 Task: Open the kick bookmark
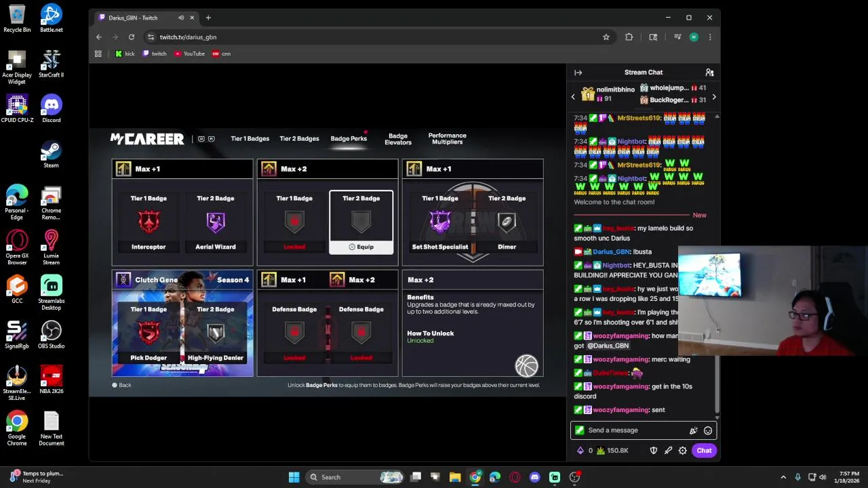[x=125, y=54]
